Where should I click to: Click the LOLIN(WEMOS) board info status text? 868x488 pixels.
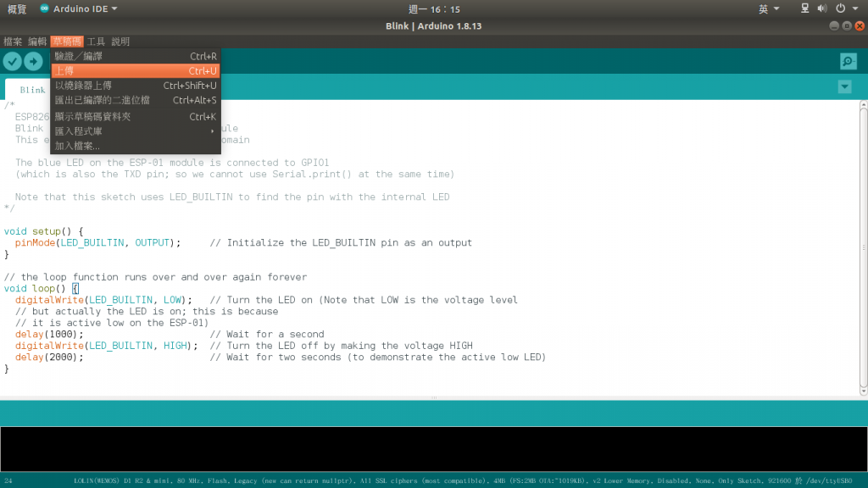(463, 481)
